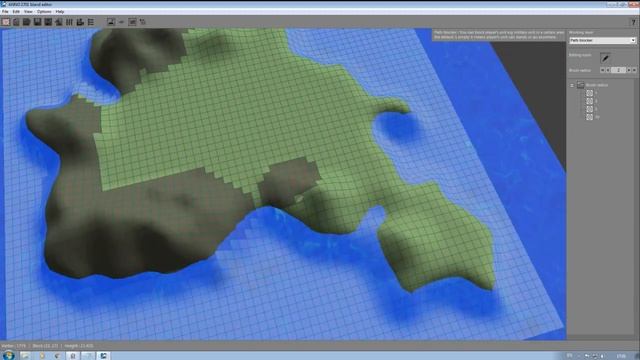Open the View menu
Screen dimensions: 640x360
click(x=28, y=12)
